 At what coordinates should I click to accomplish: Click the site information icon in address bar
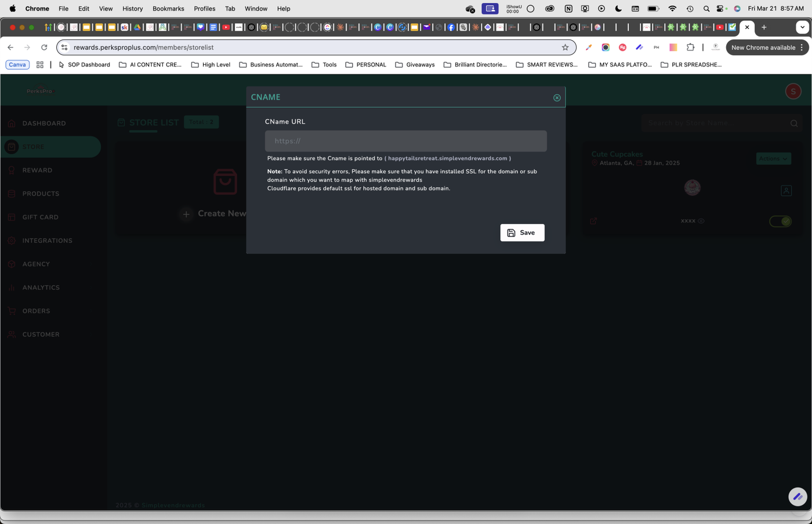[64, 48]
